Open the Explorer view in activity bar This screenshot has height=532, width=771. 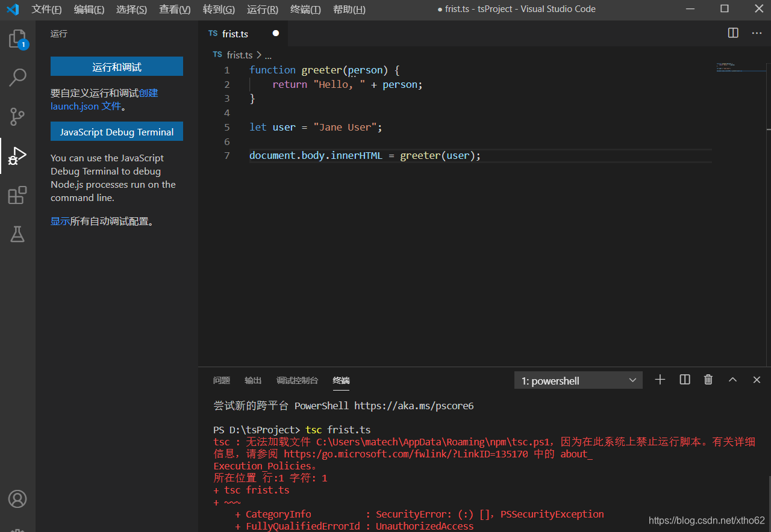click(x=17, y=40)
